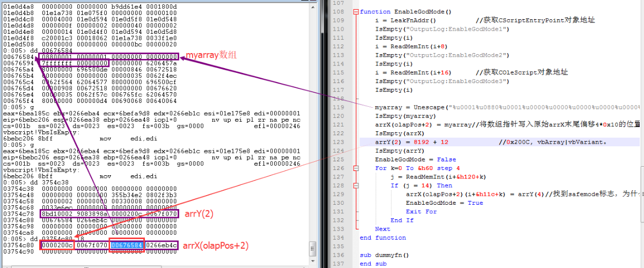644x268 pixels.
Task: Click memory address 00676594 in the debugger output
Action: click(18, 63)
